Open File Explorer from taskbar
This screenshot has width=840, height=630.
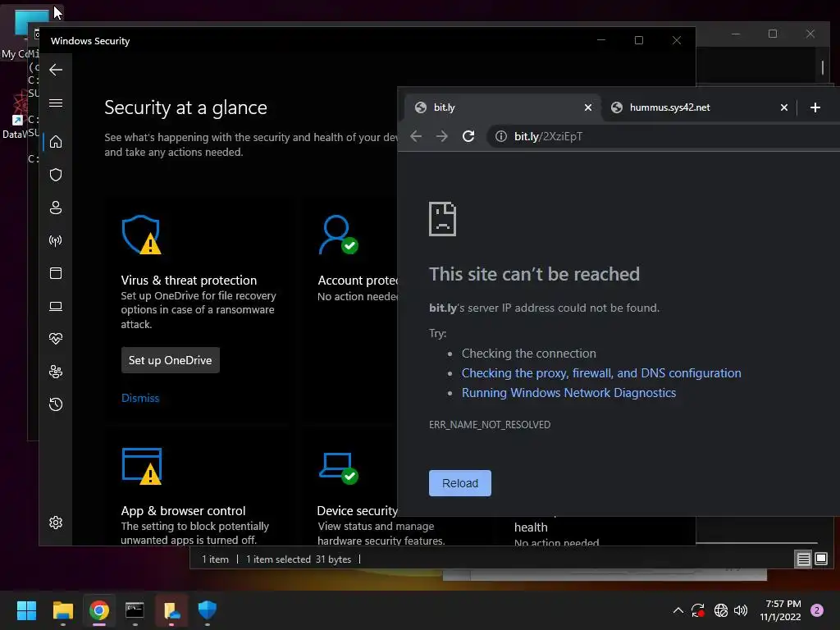pos(62,610)
